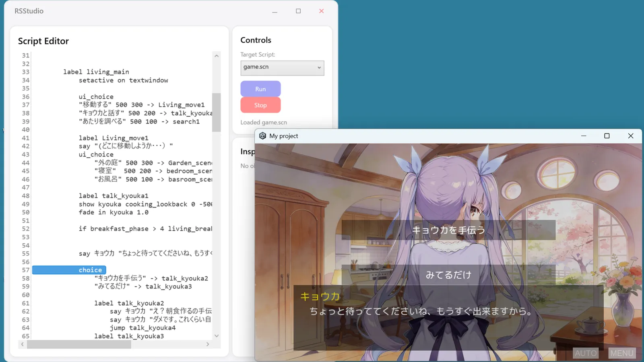Click the highlighted choice keyword on line 57
Viewport: 644px width, 362px height.
point(90,270)
